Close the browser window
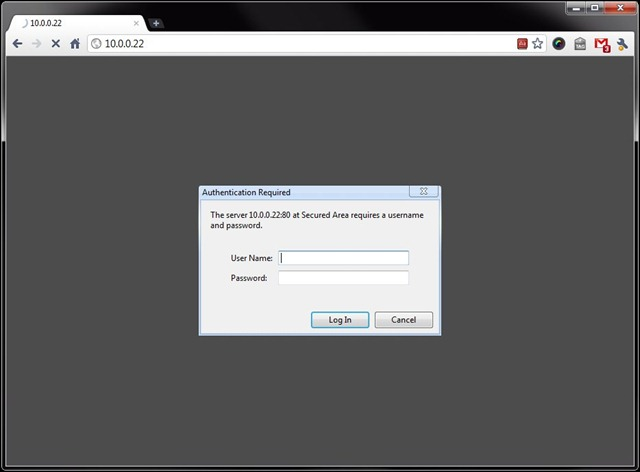 (620, 8)
